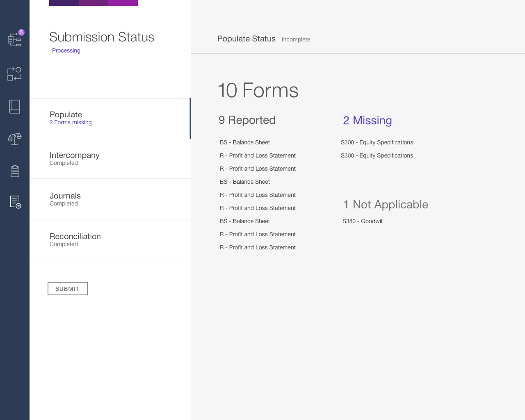Click Completed under Reconciliation

click(64, 244)
